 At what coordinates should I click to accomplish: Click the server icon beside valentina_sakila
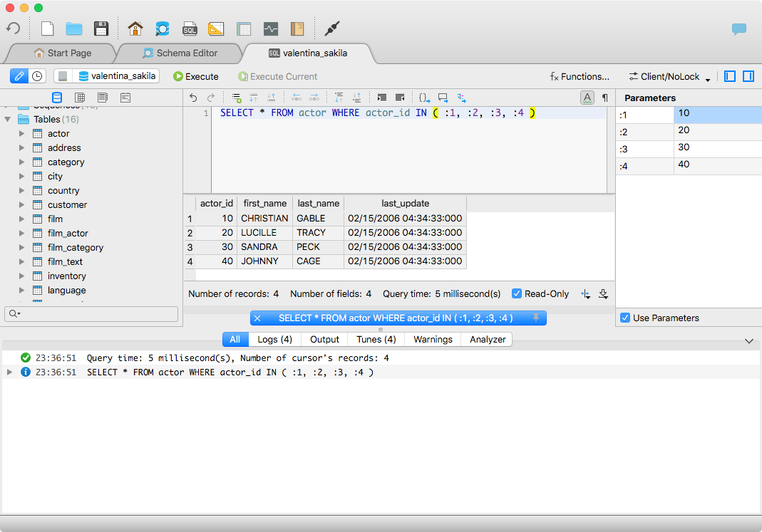pos(63,76)
